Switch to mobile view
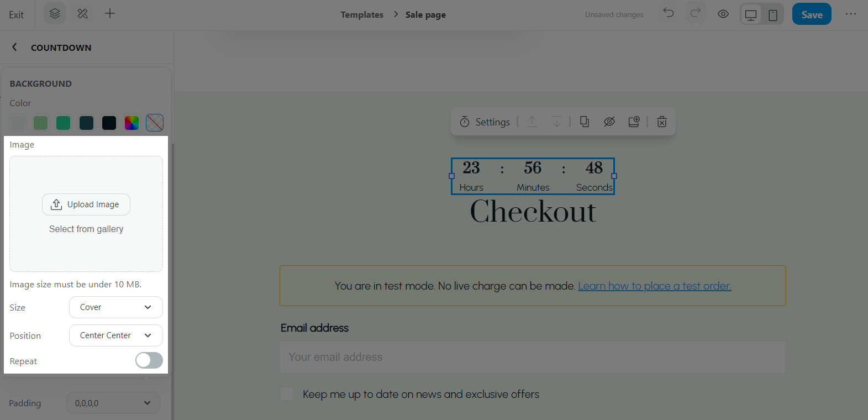This screenshot has width=868, height=420. [x=772, y=15]
